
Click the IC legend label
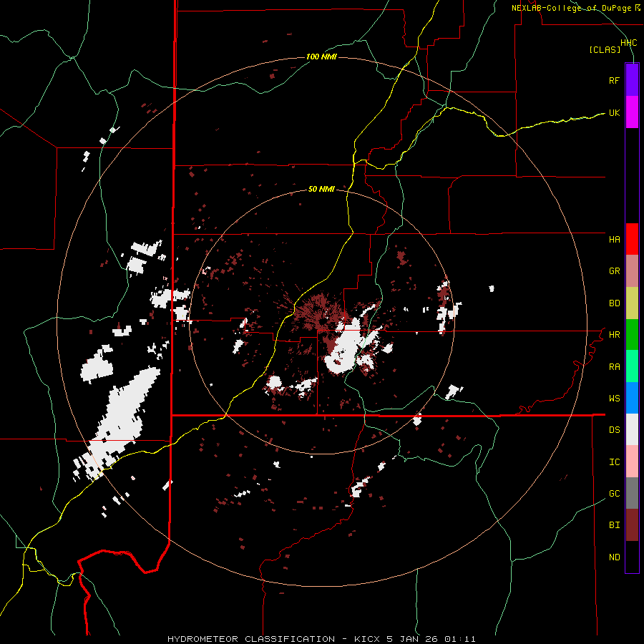tap(614, 462)
